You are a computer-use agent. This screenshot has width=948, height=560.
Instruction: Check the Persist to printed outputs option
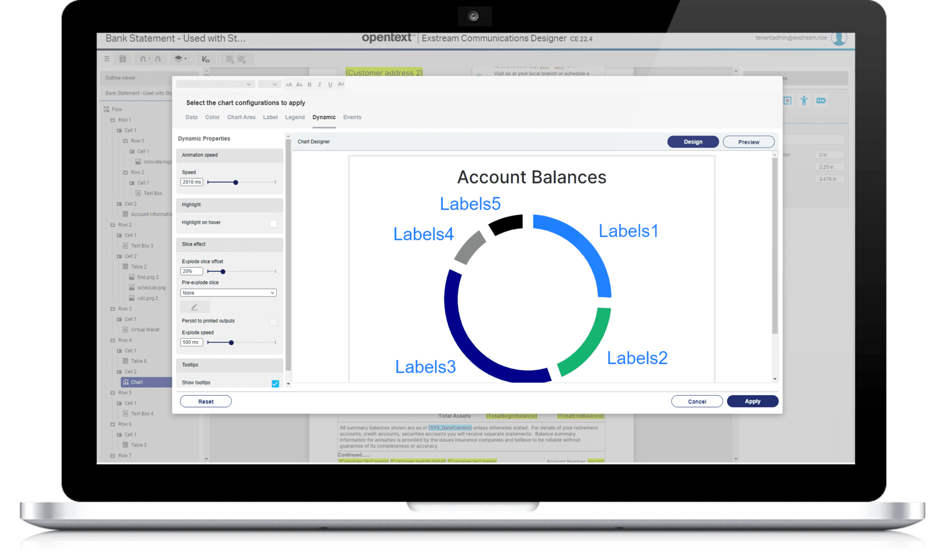click(273, 322)
